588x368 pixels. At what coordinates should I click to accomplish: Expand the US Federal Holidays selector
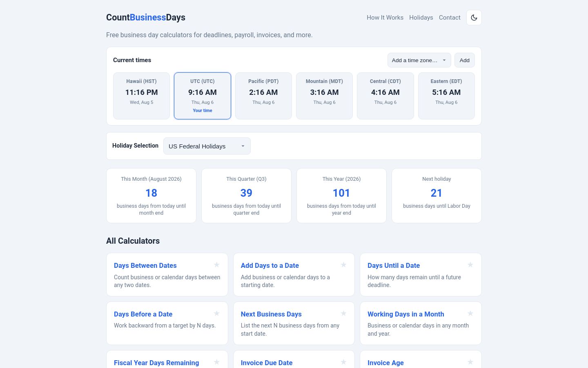(207, 146)
